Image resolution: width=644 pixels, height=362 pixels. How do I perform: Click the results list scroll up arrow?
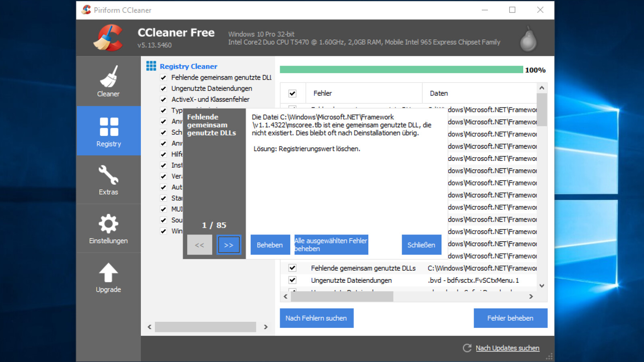click(542, 88)
